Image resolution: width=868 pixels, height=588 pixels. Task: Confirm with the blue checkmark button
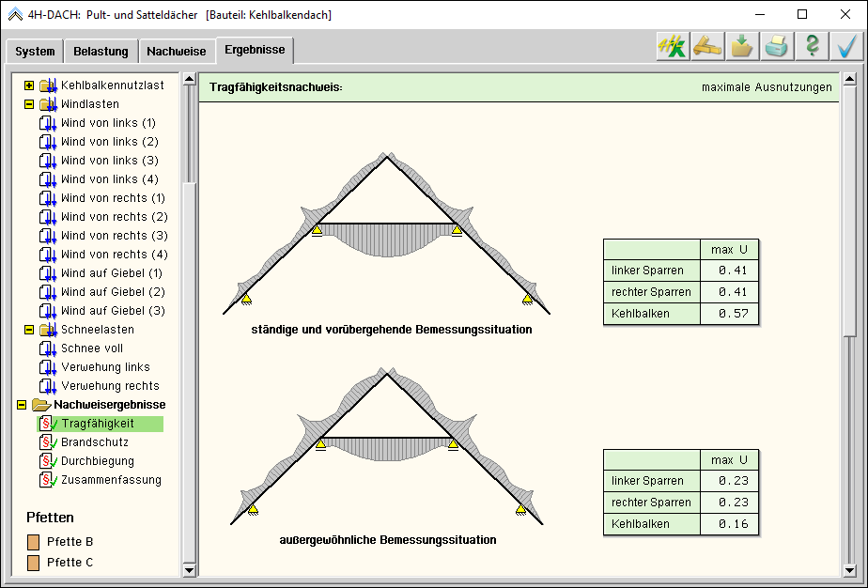coord(846,47)
